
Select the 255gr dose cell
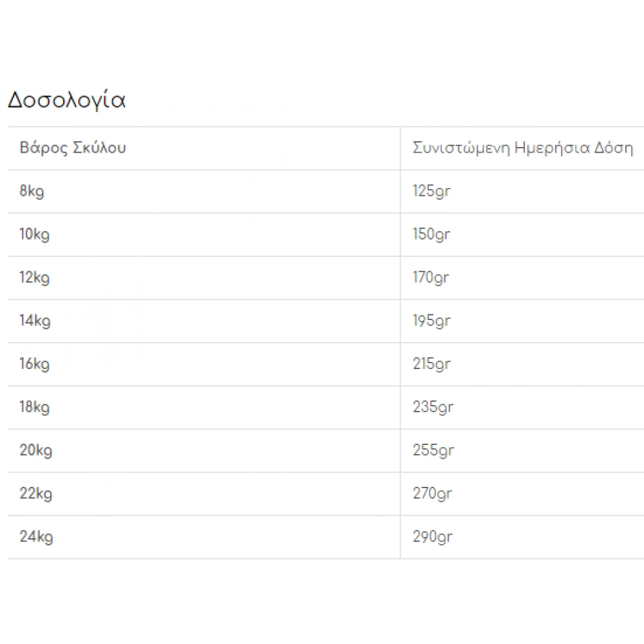pos(433,450)
